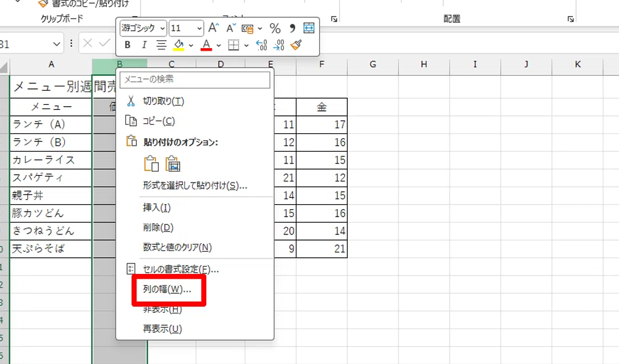The width and height of the screenshot is (619, 364).
Task: Click the select all corner triangle
Action: tap(4, 67)
